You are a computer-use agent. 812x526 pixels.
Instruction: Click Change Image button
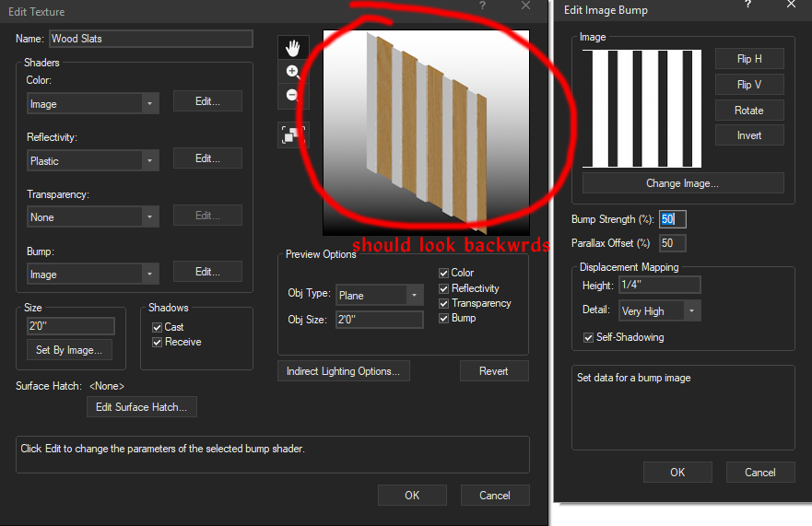tap(682, 183)
